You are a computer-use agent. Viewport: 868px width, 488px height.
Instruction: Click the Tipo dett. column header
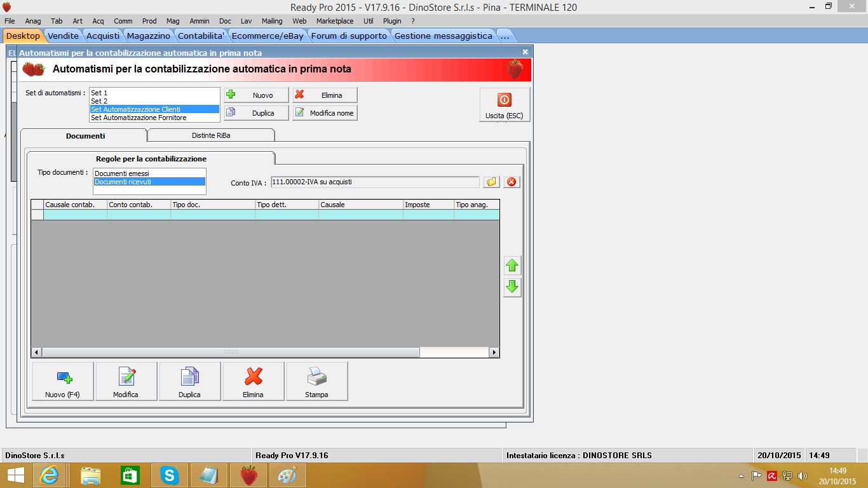(287, 205)
